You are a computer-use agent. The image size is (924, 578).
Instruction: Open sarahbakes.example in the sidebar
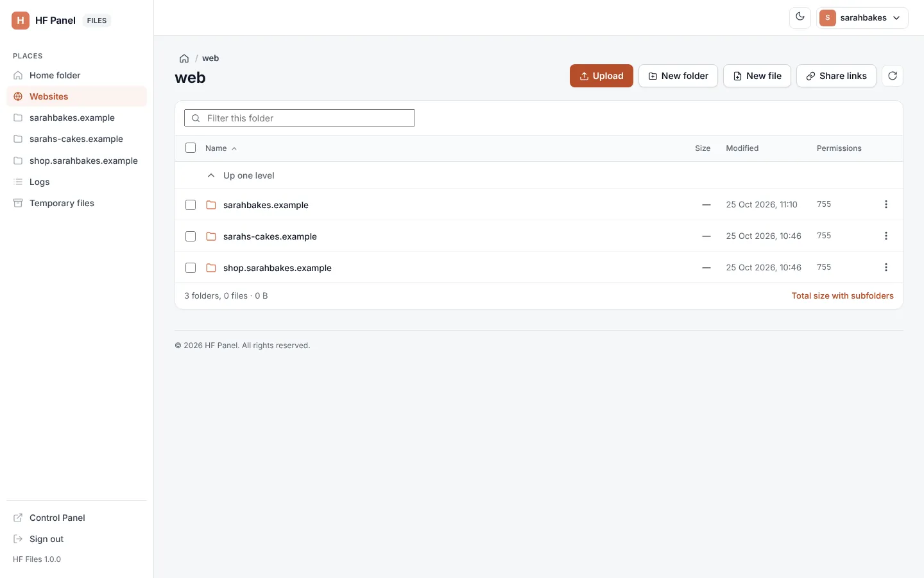(76, 118)
